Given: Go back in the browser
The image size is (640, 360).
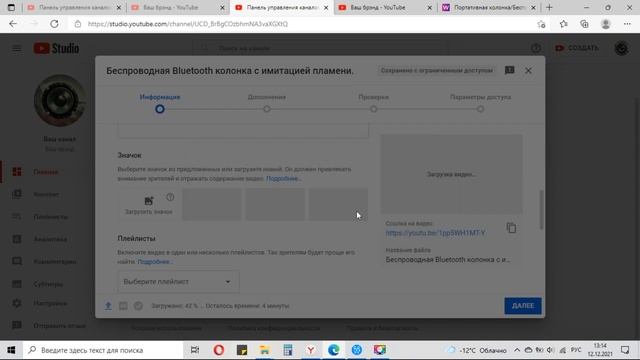Looking at the screenshot, I should [x=13, y=24].
